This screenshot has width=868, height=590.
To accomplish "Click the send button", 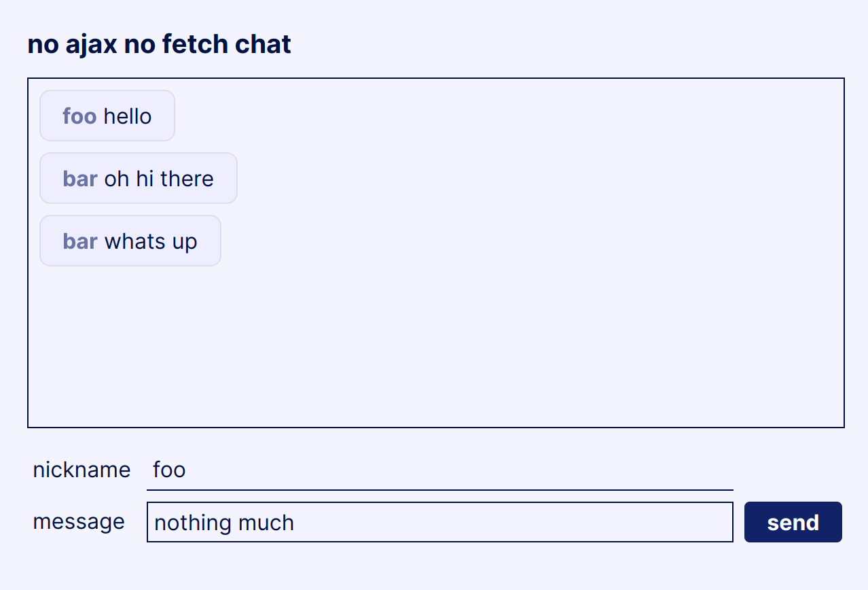I will (793, 522).
